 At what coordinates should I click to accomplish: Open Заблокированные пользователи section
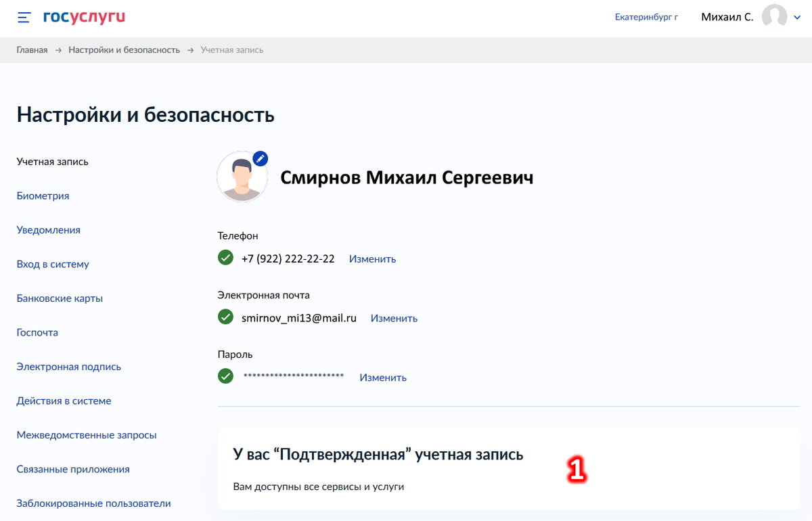coord(94,503)
